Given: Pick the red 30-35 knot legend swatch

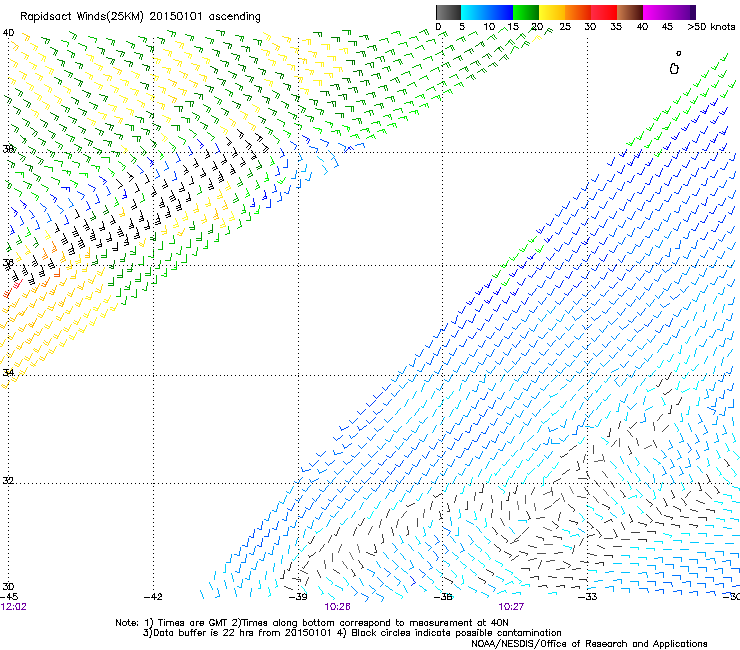Looking at the screenshot, I should pyautogui.click(x=604, y=12).
